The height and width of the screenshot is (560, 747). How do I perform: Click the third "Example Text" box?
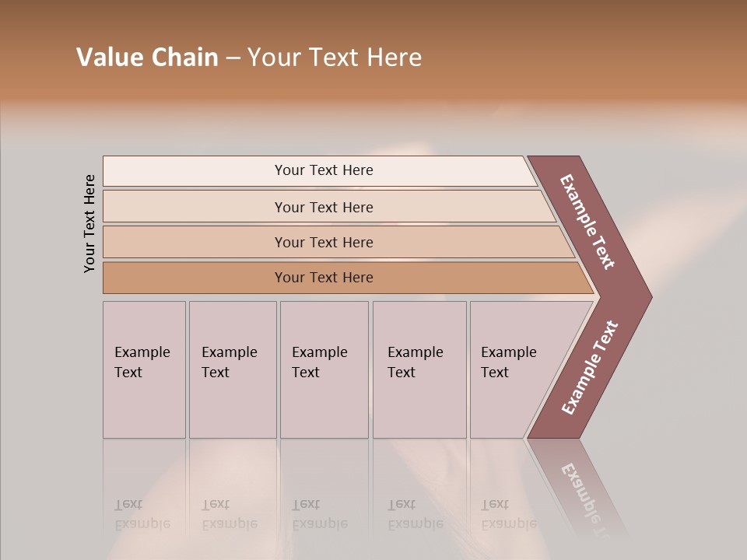(323, 369)
